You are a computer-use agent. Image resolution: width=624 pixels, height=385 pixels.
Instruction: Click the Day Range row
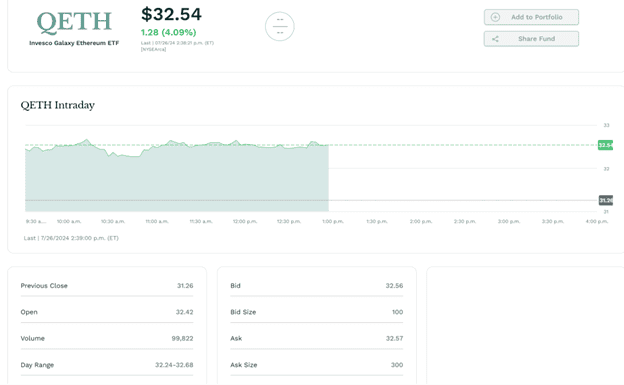(x=107, y=365)
